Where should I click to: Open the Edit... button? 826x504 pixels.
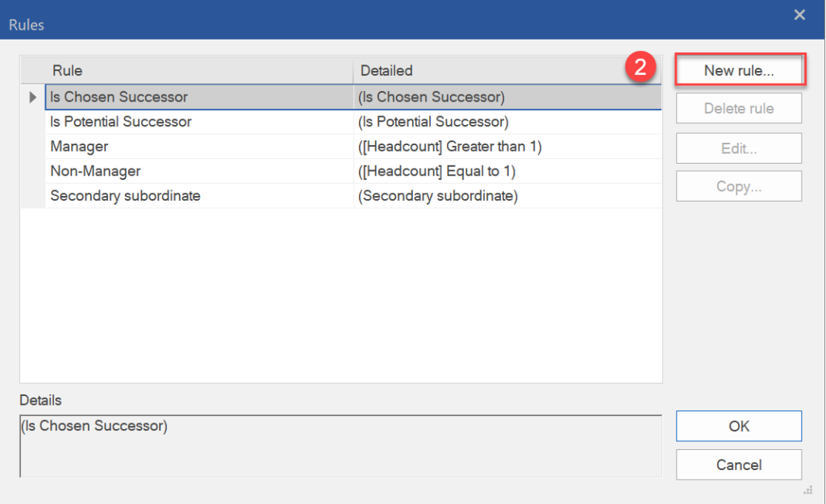[739, 148]
